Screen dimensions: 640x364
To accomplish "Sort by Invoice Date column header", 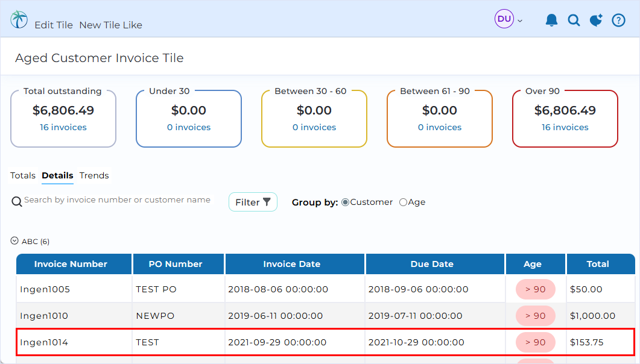I will [295, 264].
